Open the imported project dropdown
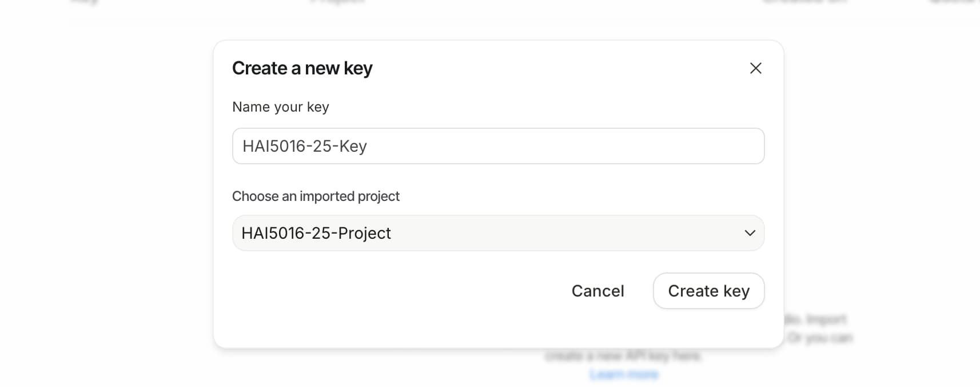The height and width of the screenshot is (387, 980). click(497, 233)
